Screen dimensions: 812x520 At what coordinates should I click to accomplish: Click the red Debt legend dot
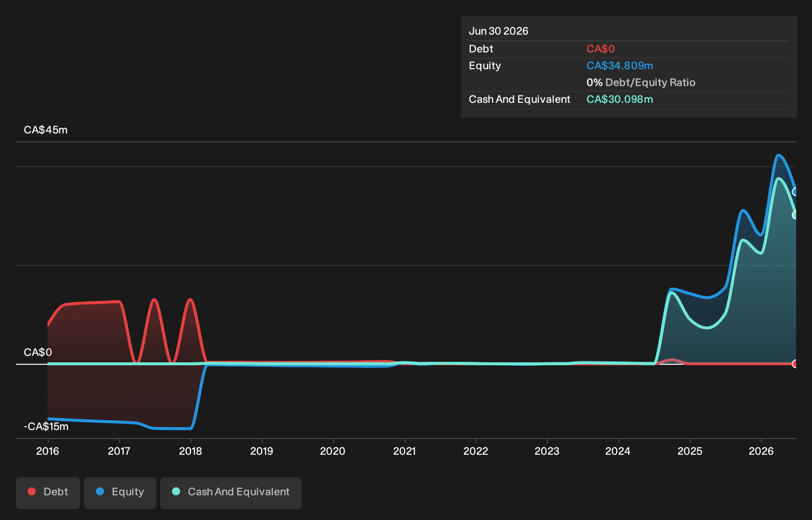32,491
